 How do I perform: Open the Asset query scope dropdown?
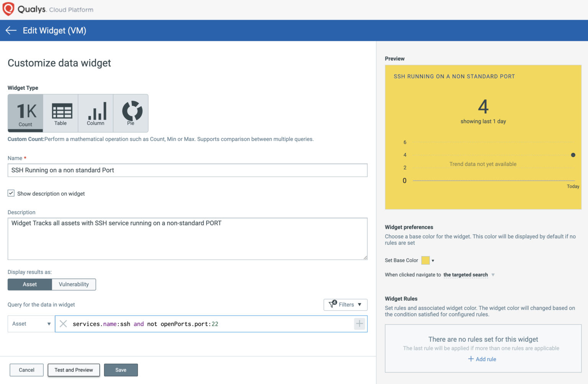pos(30,324)
